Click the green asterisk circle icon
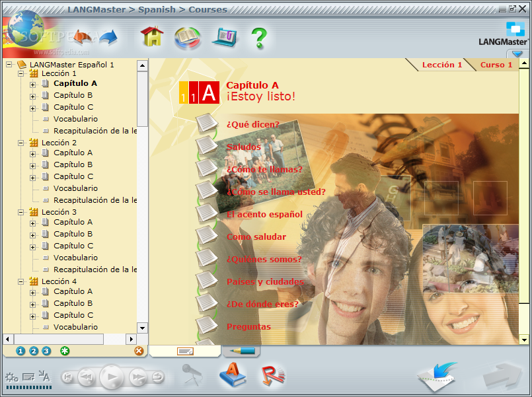This screenshot has height=397, width=532. tap(65, 351)
